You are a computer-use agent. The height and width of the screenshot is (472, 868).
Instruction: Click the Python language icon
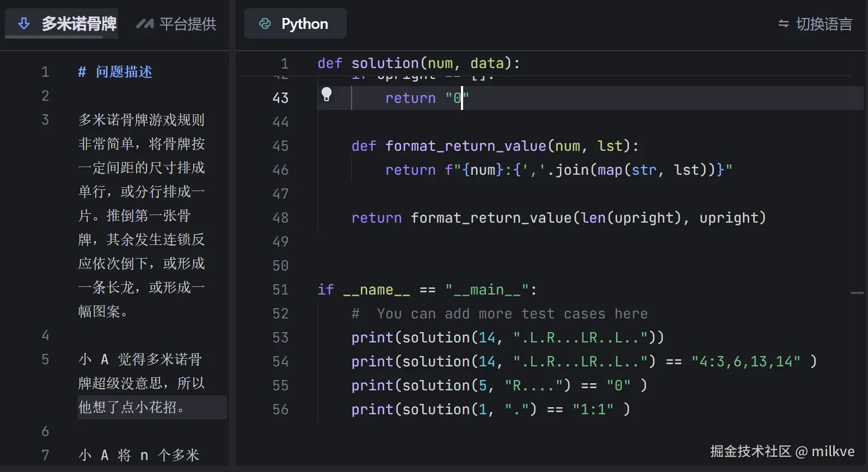265,23
